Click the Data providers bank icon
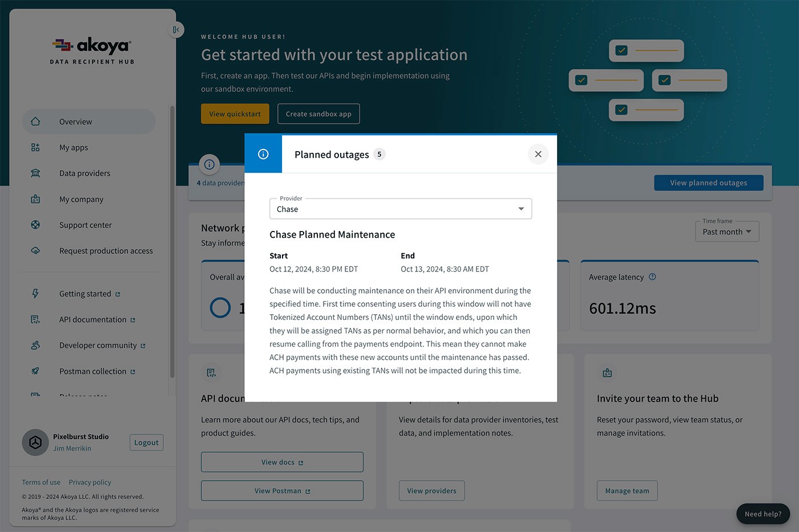 click(35, 173)
